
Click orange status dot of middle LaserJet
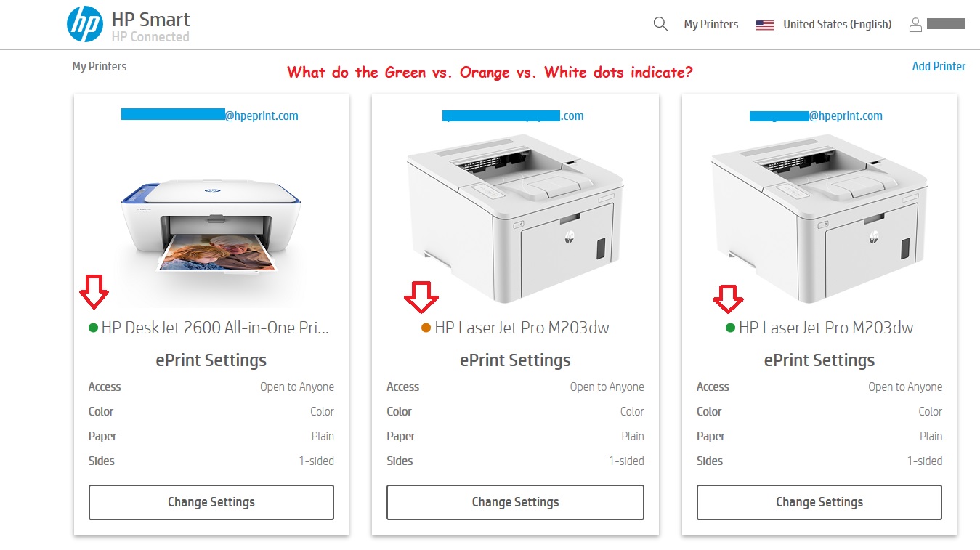coord(426,328)
